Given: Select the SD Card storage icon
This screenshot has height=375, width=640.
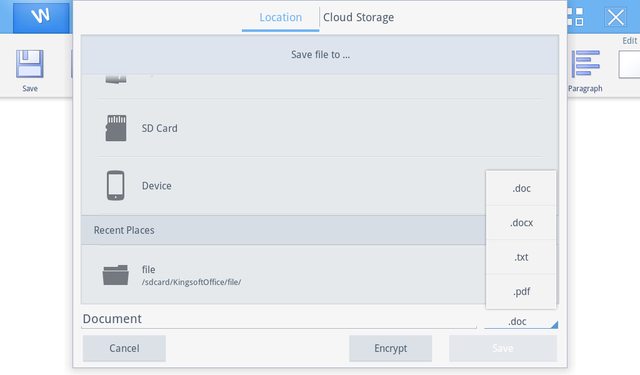Looking at the screenshot, I should [x=116, y=128].
